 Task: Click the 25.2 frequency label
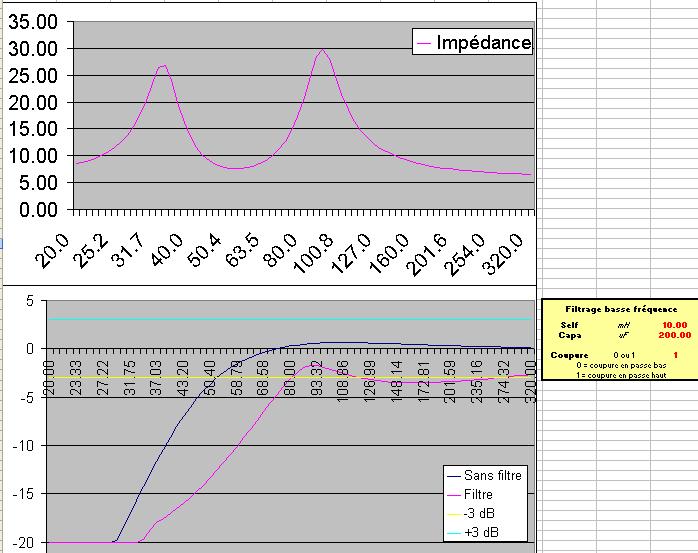[91, 250]
